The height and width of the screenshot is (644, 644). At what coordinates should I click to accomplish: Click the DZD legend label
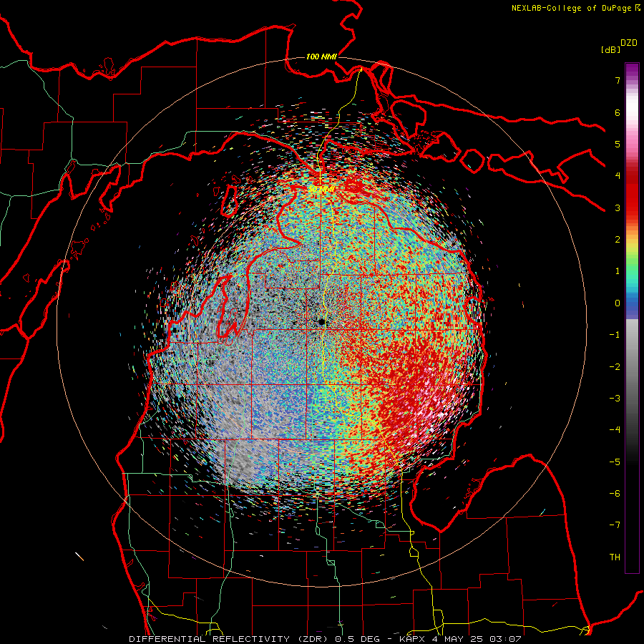click(629, 42)
